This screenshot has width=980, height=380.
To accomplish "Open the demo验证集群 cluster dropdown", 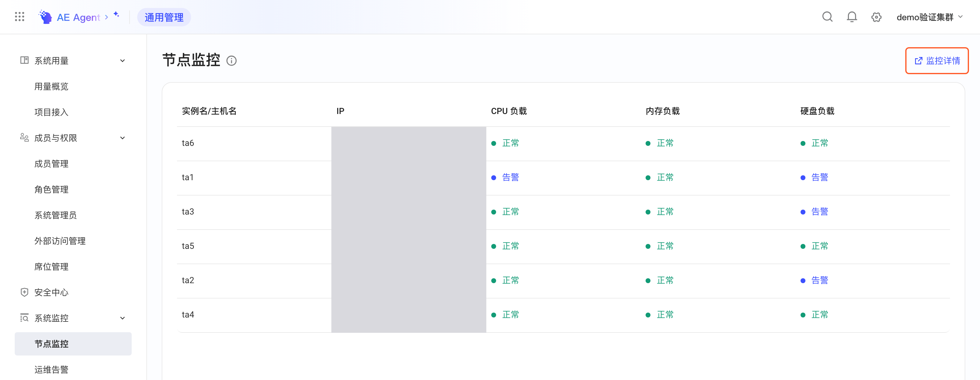I will (929, 17).
